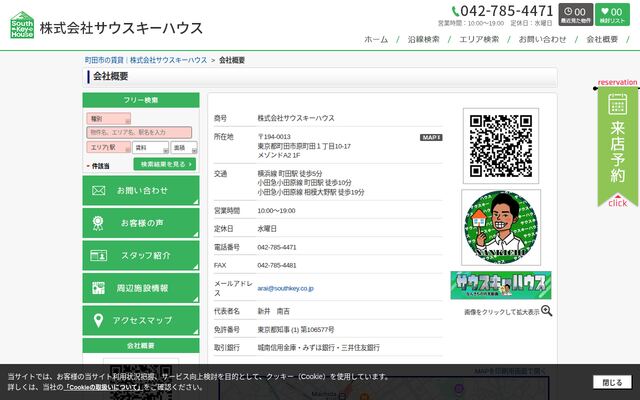Open お問い合わせ in top navigation
The image size is (640, 400).
coord(542,39)
